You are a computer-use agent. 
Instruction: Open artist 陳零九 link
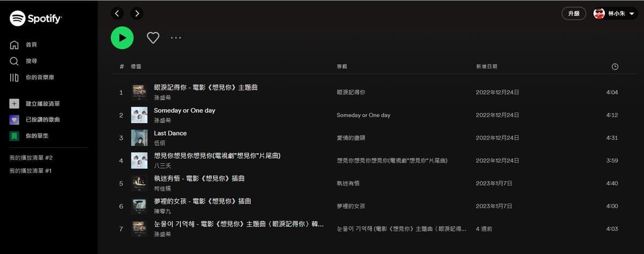162,212
